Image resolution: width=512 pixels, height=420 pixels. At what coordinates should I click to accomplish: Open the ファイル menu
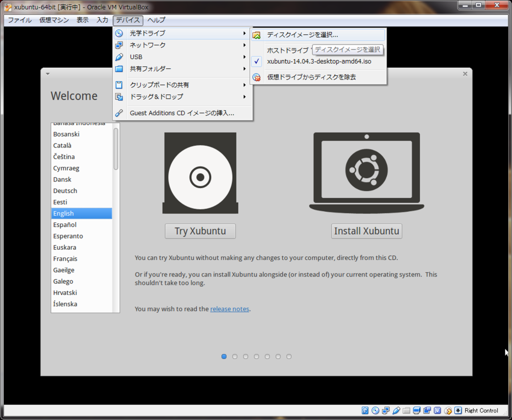[19, 20]
